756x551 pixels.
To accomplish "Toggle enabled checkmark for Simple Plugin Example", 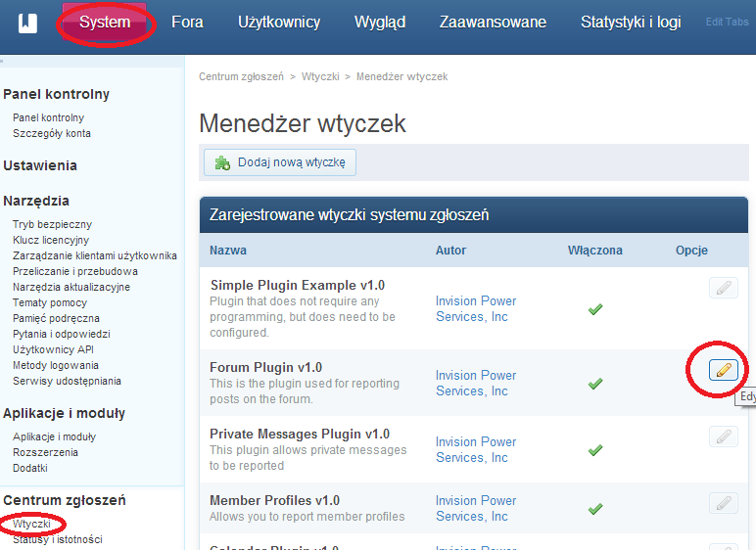I will point(595,308).
